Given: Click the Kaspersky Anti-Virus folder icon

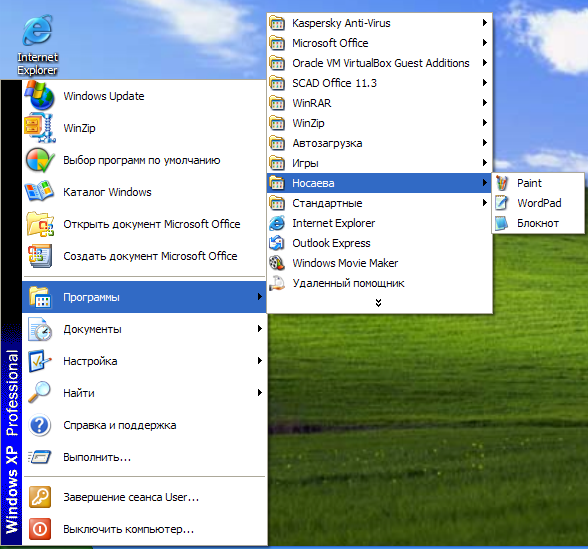Looking at the screenshot, I should tap(277, 23).
